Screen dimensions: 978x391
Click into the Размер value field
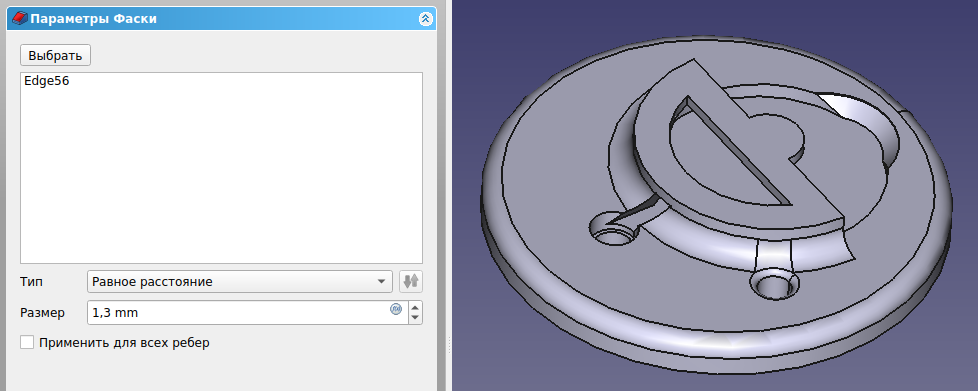point(237,312)
